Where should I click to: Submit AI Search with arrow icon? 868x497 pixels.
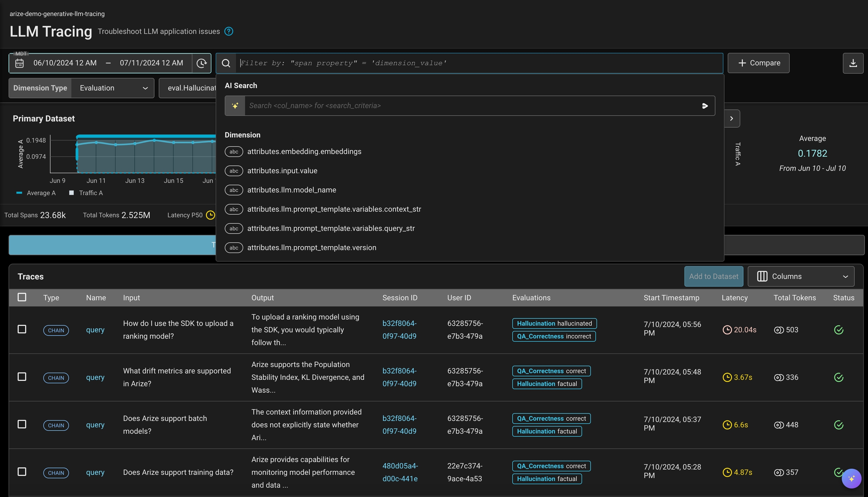[x=704, y=106]
